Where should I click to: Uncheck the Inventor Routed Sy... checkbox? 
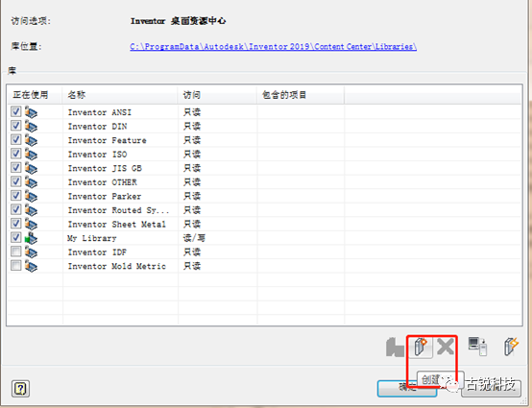point(16,209)
